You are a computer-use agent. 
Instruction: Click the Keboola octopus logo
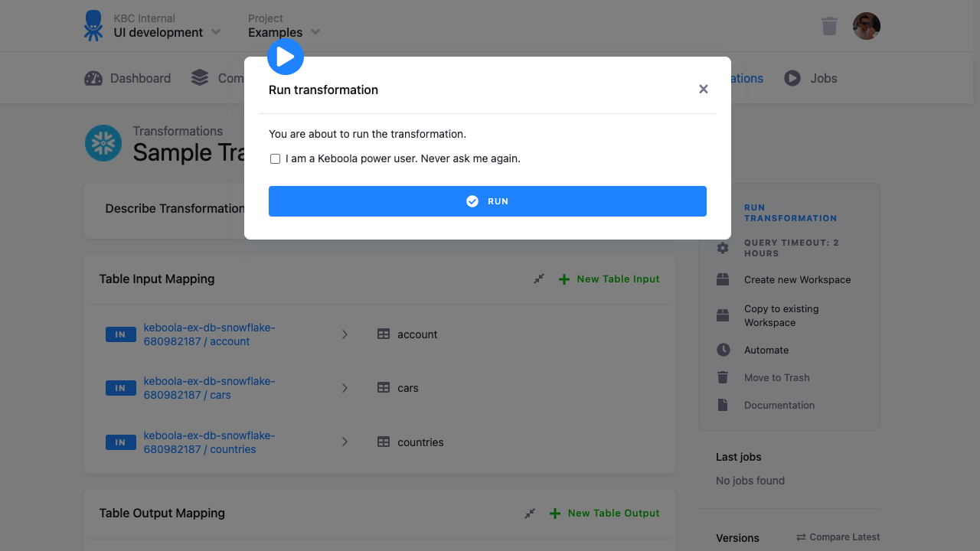pos(92,25)
